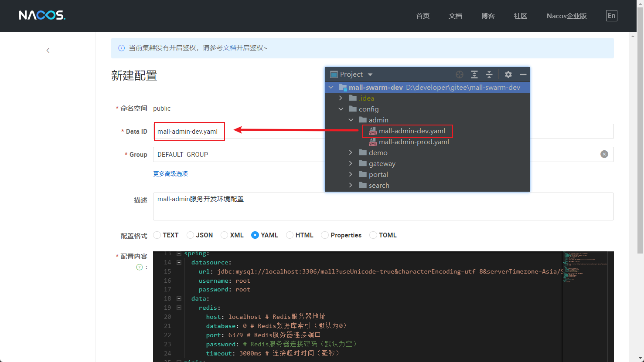Viewport: 644px width, 362px height.
Task: Open 文档 in top navigation
Action: click(455, 16)
